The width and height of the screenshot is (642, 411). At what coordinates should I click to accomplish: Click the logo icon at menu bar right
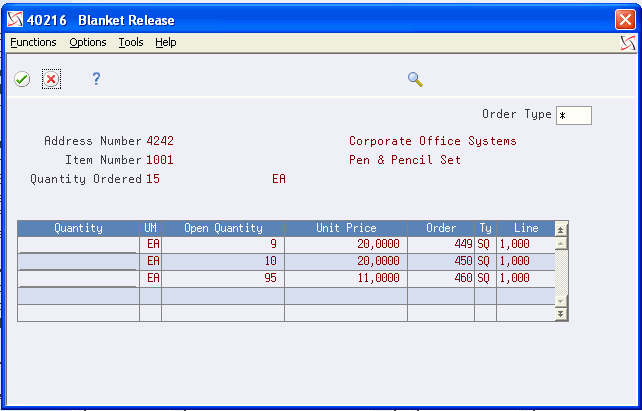point(628,43)
